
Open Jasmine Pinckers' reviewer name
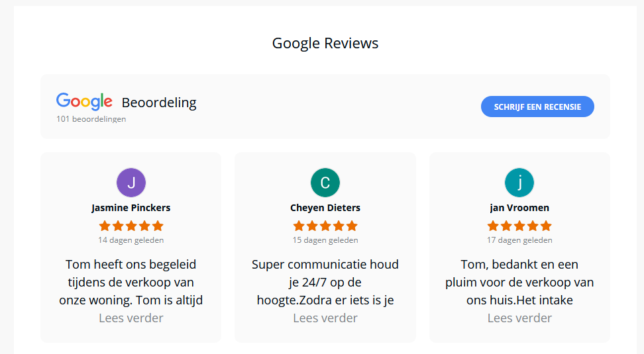(131, 208)
